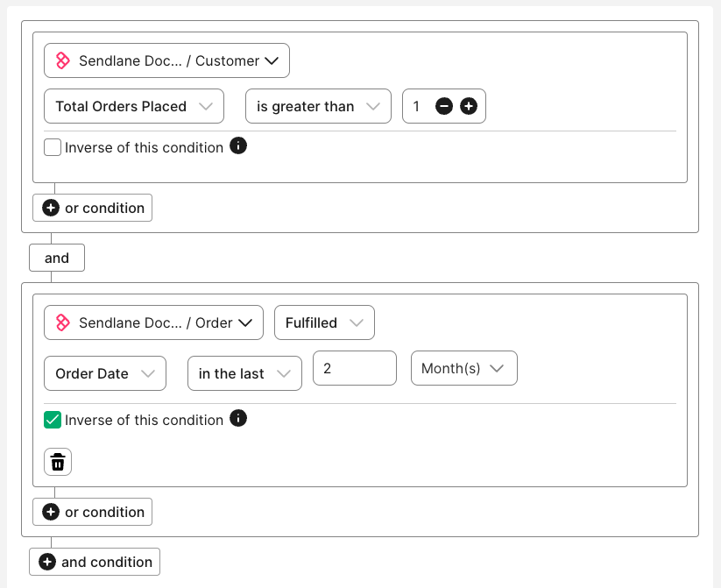Enable Inverse of this condition for Total Orders
721x588 pixels.
point(53,147)
